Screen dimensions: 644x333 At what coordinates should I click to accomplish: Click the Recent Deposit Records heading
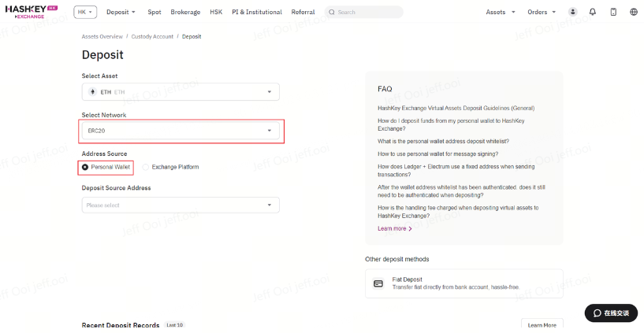121,325
